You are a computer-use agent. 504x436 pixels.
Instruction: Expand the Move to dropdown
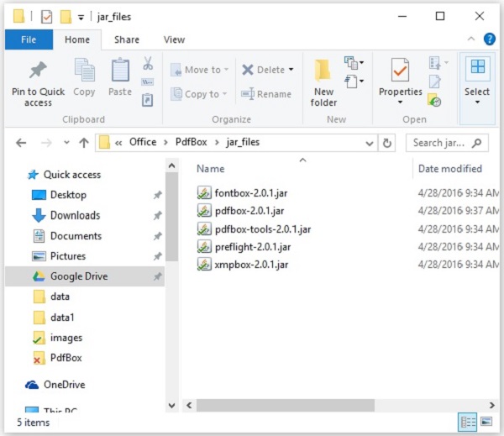click(x=226, y=70)
